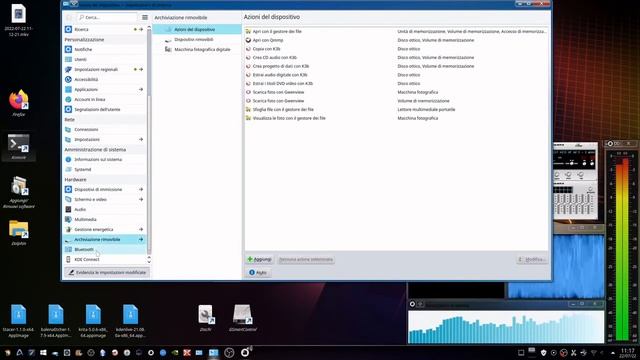Select Estrai audio digitale con K3b
Viewport: 640px width, 360px height.
[396, 75]
